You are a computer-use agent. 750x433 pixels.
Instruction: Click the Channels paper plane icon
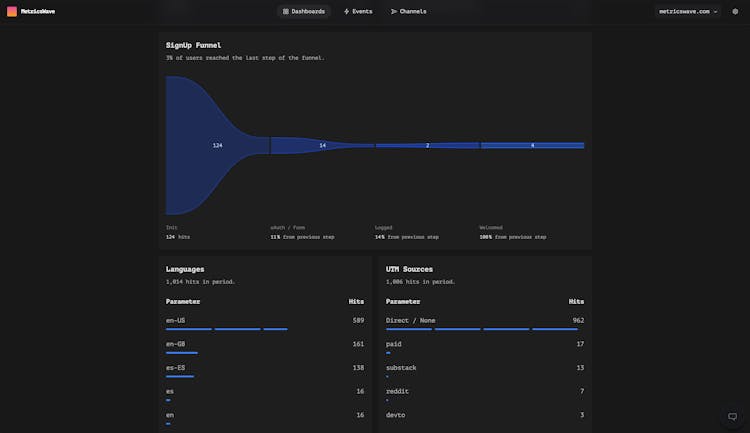point(394,11)
